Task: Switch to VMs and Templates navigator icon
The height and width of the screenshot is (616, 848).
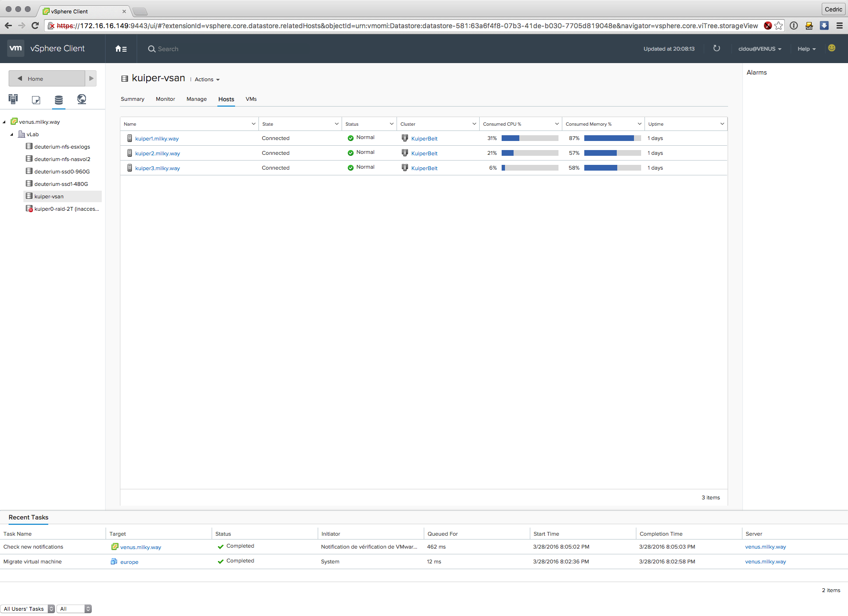Action: [x=36, y=99]
